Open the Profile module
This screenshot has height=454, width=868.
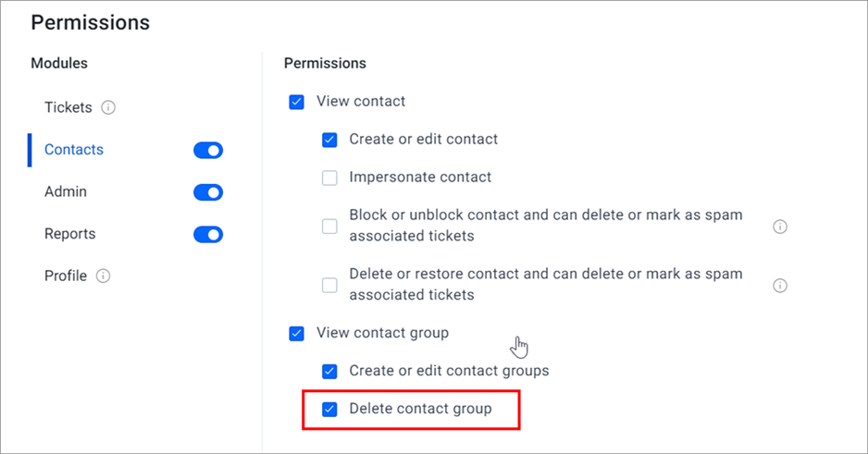point(66,276)
